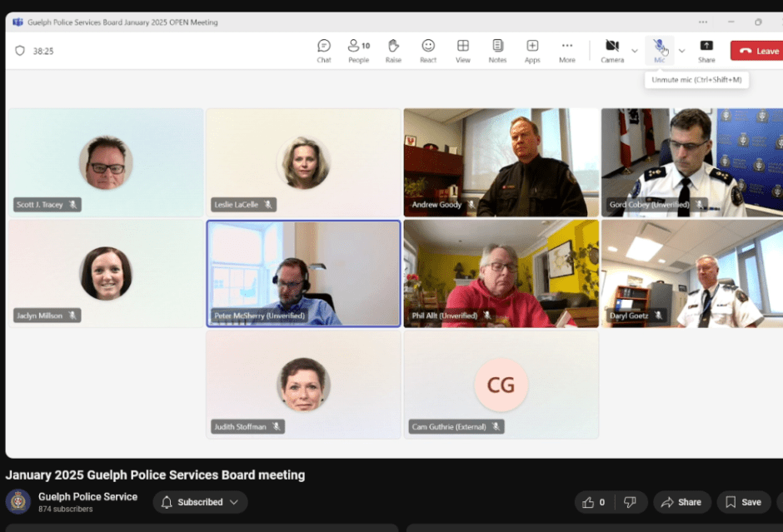
Task: Toggle the Camera on
Action: [x=612, y=50]
